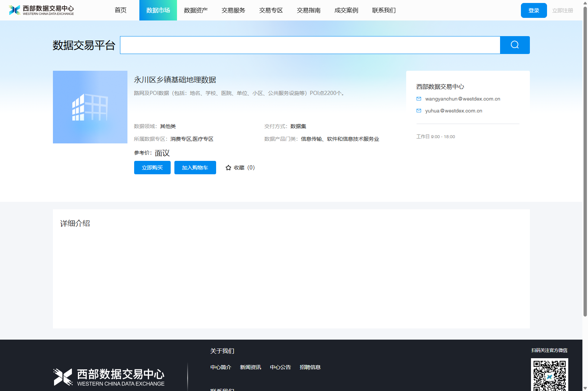The height and width of the screenshot is (391, 588).
Task: Click the 扫码关注官方微信 label
Action: (x=549, y=350)
